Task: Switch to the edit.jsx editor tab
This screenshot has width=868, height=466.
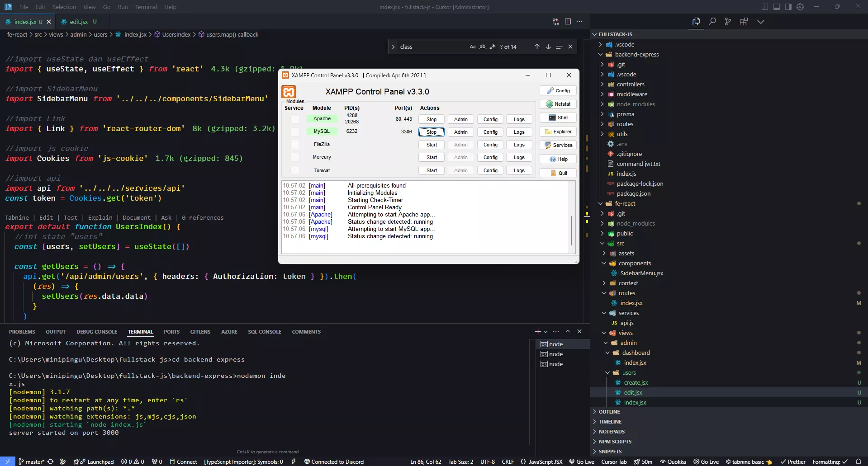Action: coord(79,22)
